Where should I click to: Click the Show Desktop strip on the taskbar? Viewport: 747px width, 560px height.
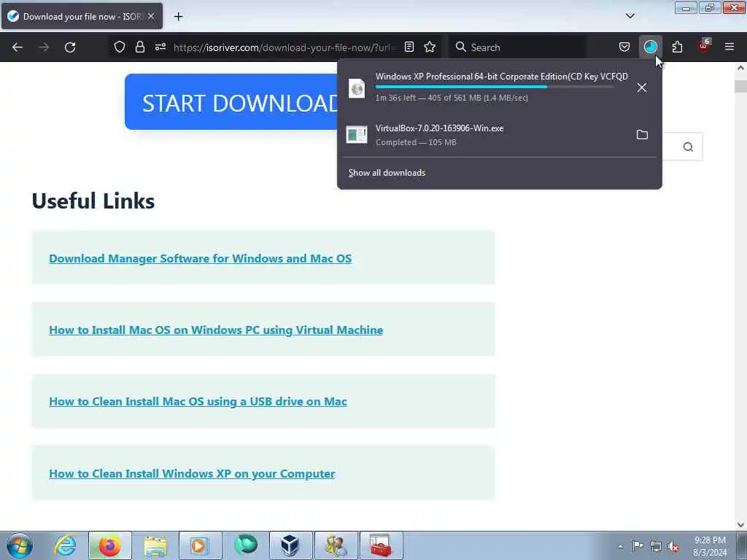pyautogui.click(x=742, y=545)
